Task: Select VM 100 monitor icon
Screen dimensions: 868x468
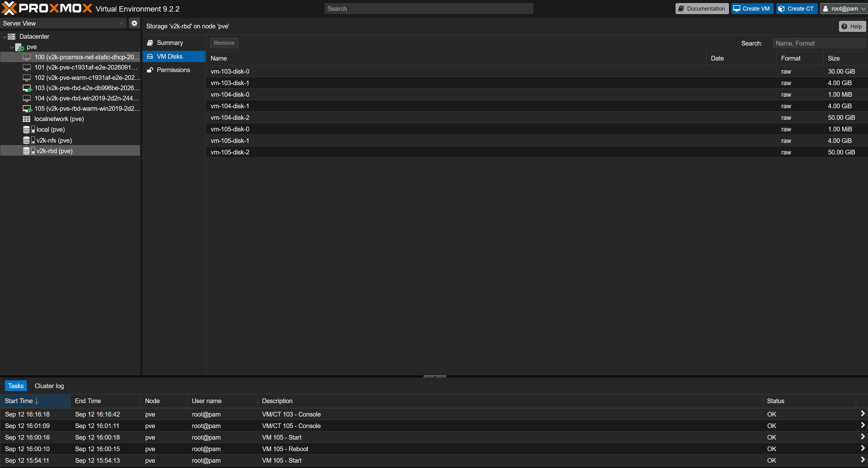Action: (x=27, y=57)
